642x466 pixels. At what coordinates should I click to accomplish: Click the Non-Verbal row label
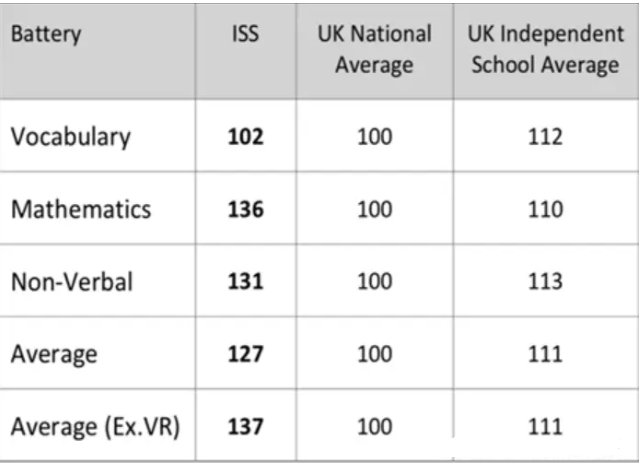(x=72, y=282)
